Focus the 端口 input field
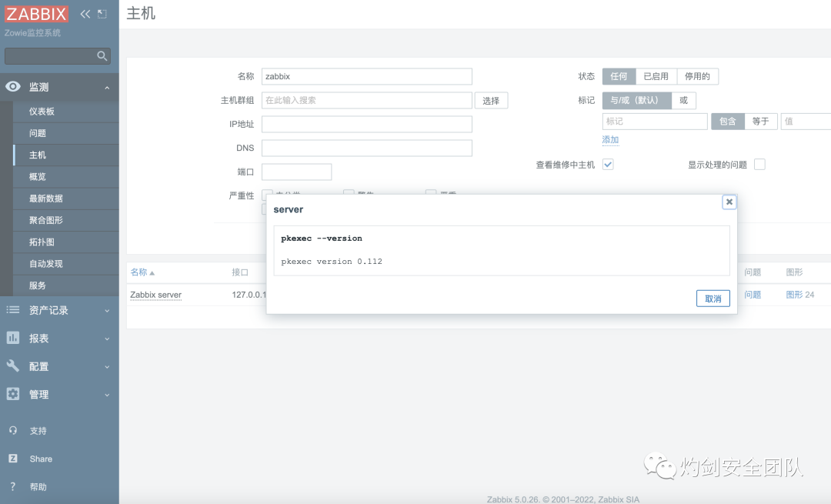This screenshot has width=831, height=504. 297,172
